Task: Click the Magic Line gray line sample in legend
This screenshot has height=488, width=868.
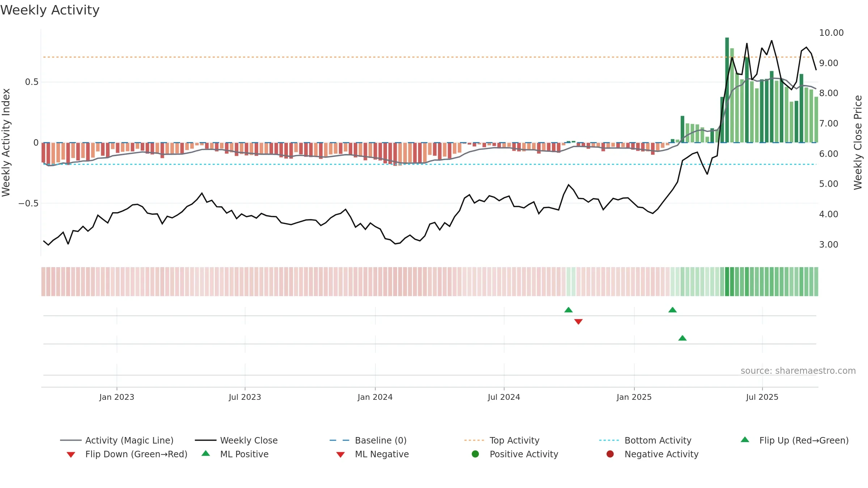Action: click(71, 440)
